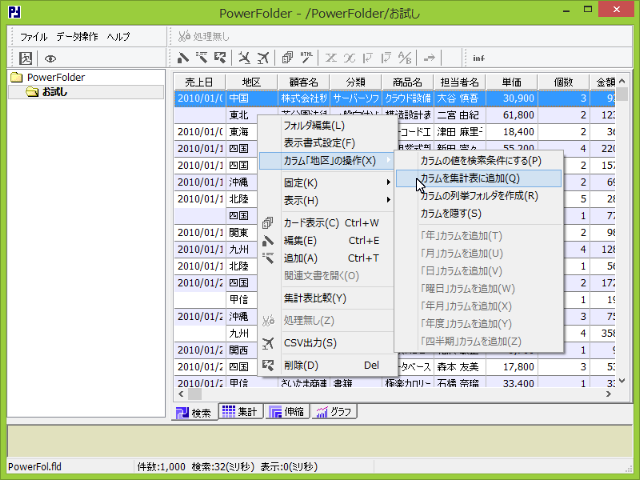The image size is (640, 480).
Task: Click the PowerFolder app icon in title bar
Action: coord(15,12)
